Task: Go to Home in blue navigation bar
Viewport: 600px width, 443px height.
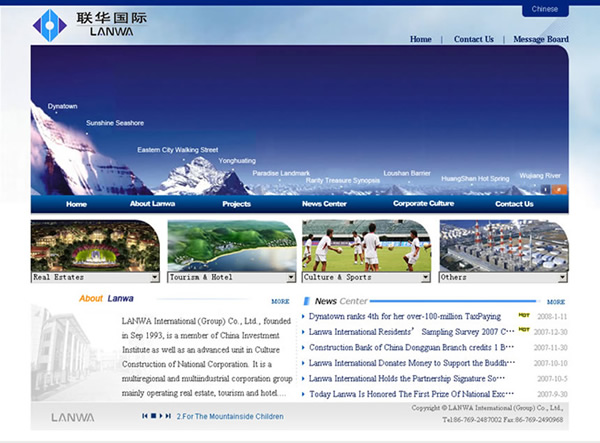Action: tap(76, 204)
